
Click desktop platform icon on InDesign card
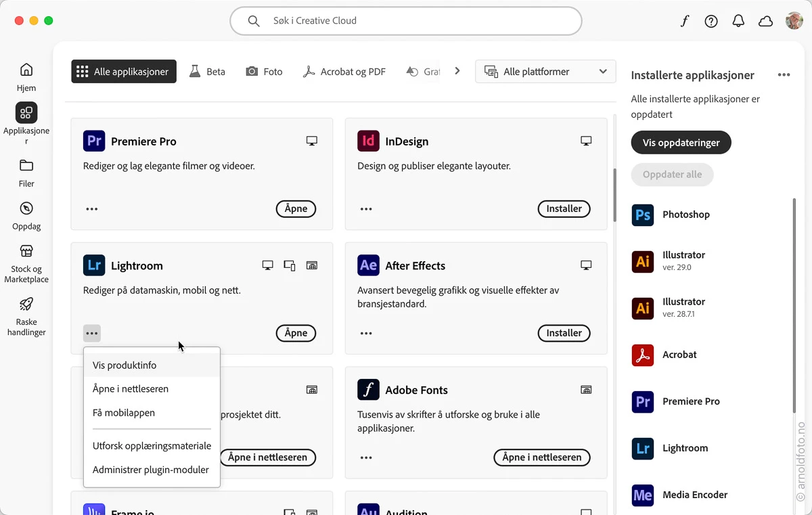pos(587,141)
